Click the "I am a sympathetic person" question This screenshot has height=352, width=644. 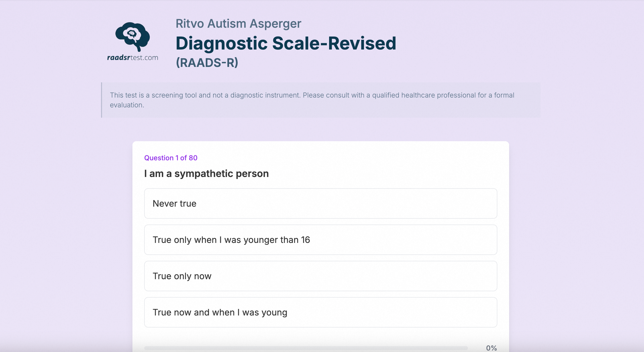pyautogui.click(x=206, y=173)
